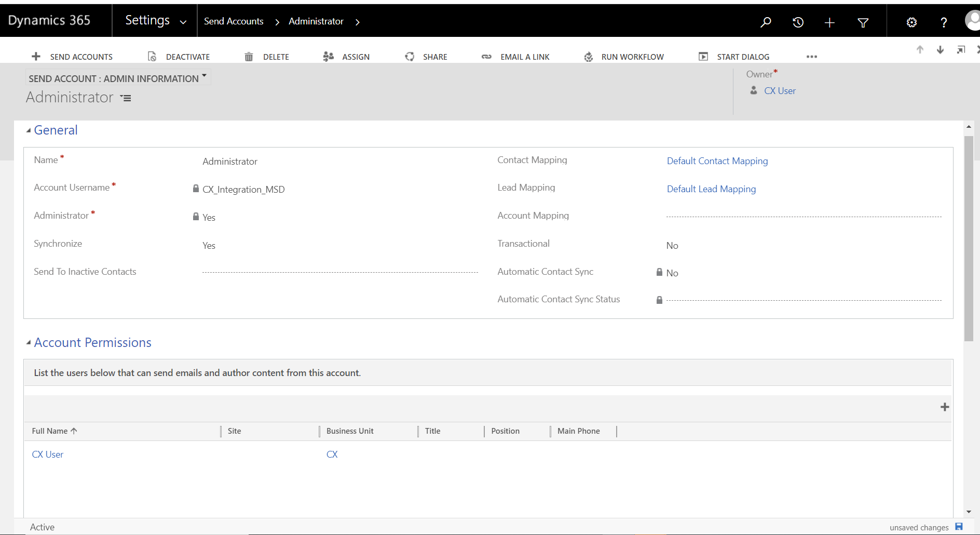Click the EMAIL A LINK command
The width and height of the screenshot is (980, 535).
(525, 57)
